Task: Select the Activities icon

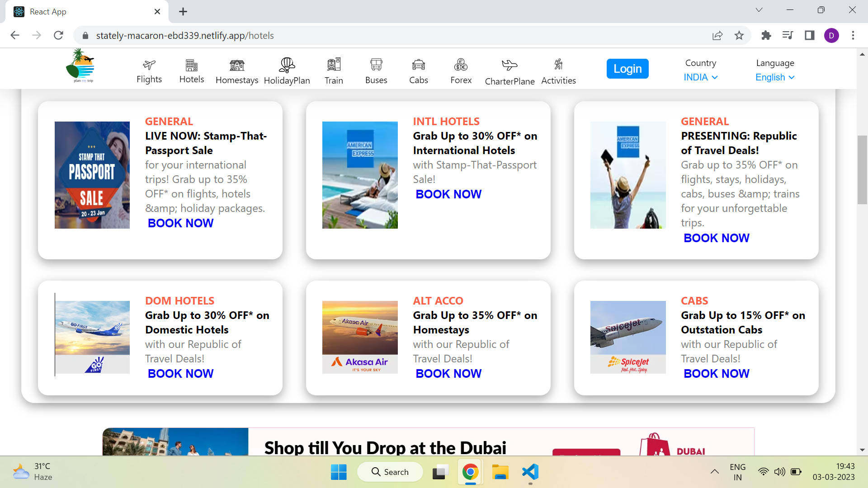Action: point(558,65)
